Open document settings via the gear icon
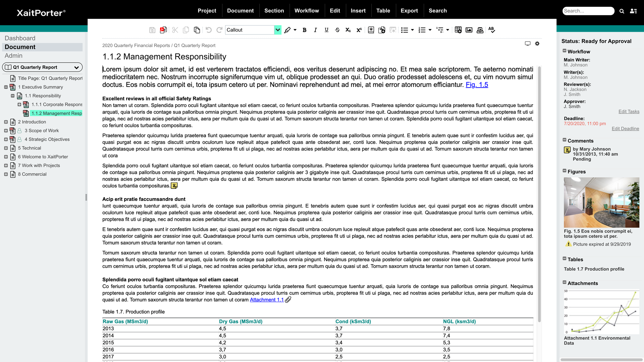 tap(537, 44)
